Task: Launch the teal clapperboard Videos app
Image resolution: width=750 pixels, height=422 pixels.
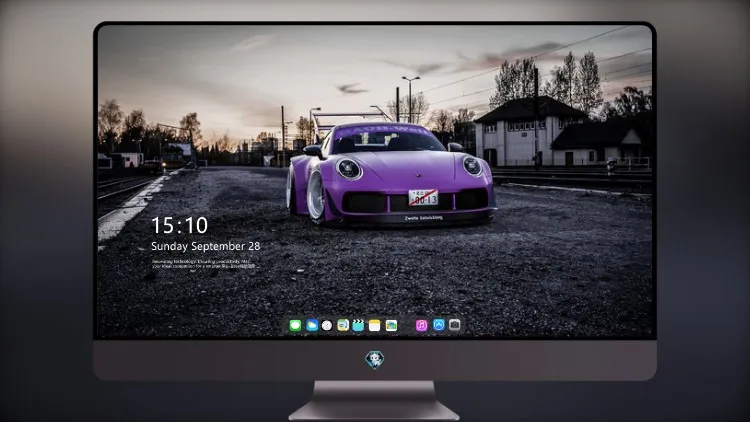Action: tap(358, 326)
